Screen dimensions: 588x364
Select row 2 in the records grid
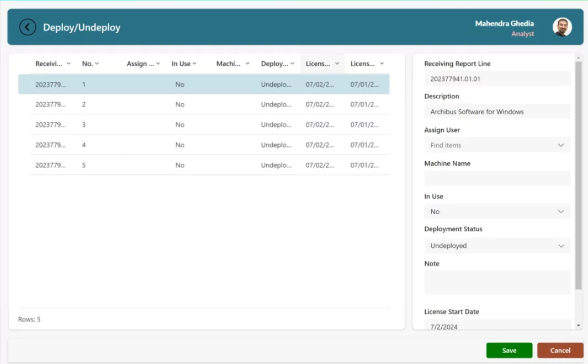coord(210,104)
